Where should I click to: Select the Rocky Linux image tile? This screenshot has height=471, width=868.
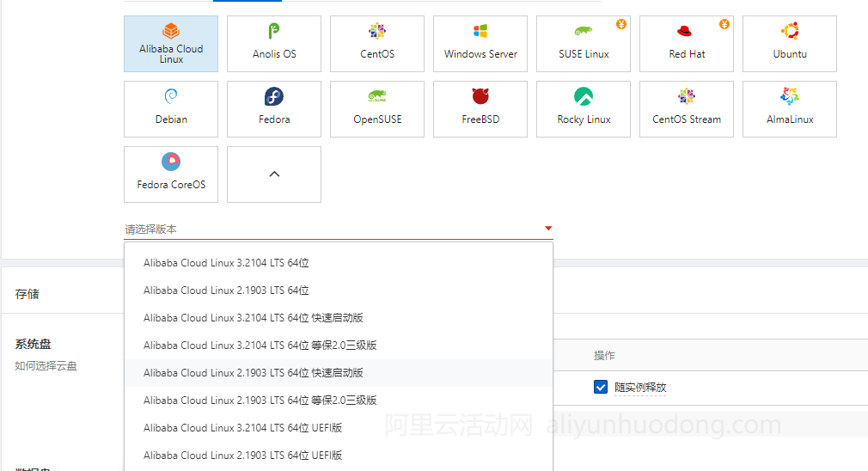[x=584, y=109]
